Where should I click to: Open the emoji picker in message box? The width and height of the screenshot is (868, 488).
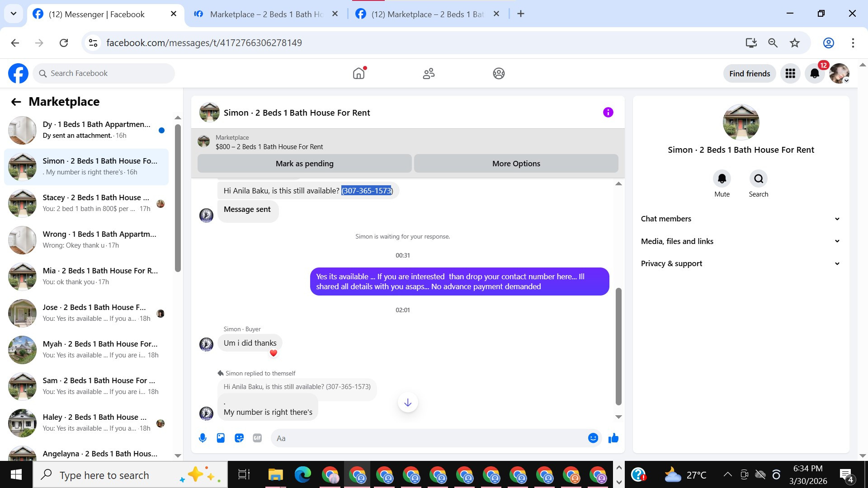593,438
